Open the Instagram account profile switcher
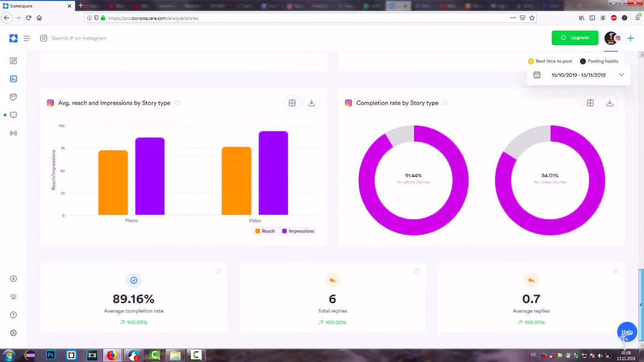 (x=611, y=38)
